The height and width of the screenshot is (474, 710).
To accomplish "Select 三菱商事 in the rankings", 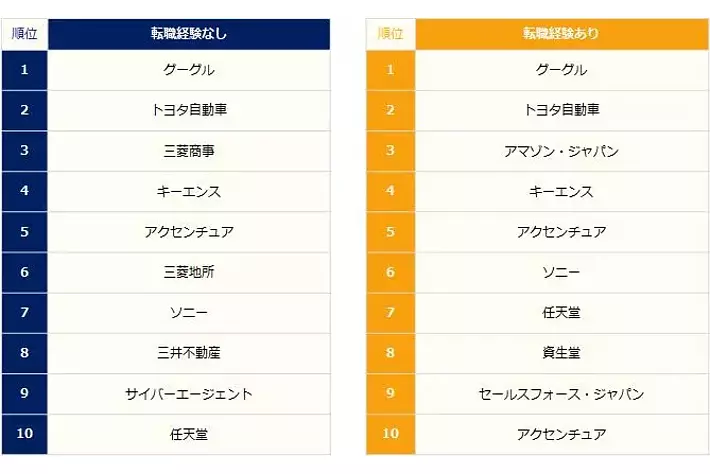I will [x=188, y=151].
